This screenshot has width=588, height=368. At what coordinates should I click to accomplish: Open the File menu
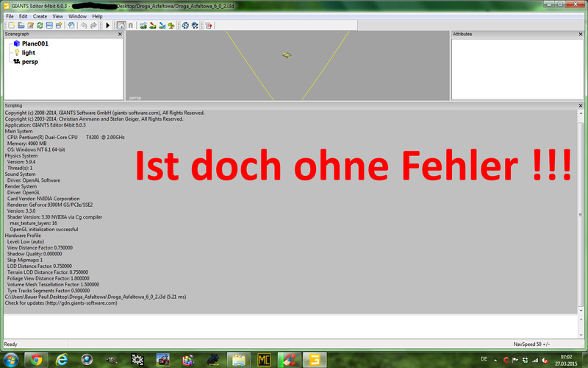tap(10, 15)
